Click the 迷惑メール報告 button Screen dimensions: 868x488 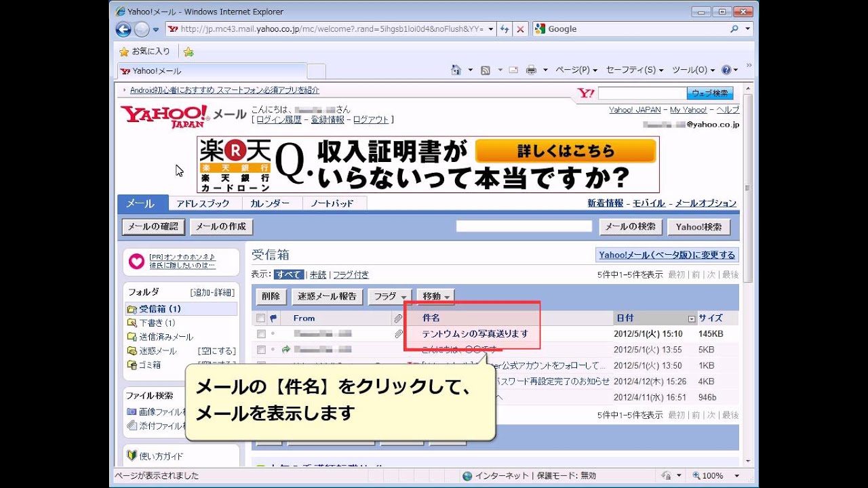[326, 296]
